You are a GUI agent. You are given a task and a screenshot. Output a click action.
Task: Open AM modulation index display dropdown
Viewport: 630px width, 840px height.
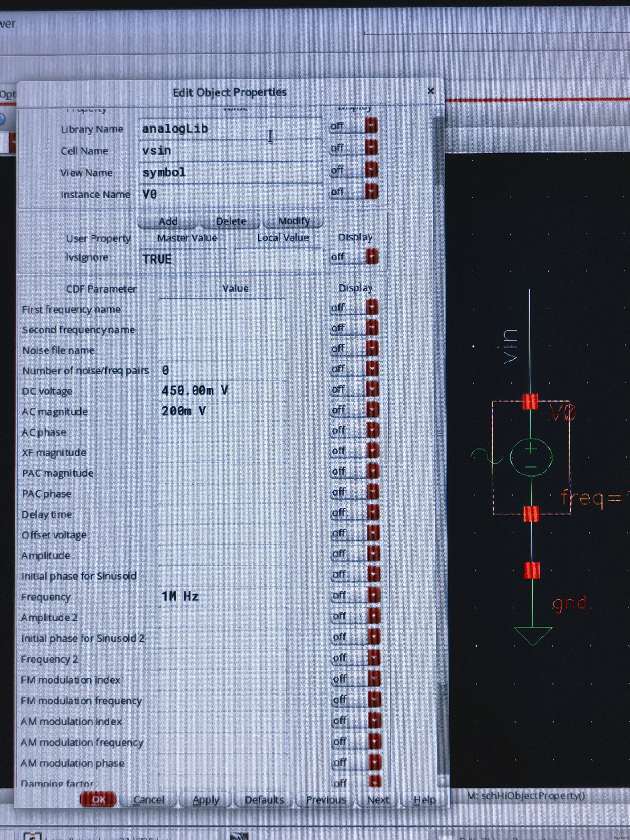(x=356, y=720)
